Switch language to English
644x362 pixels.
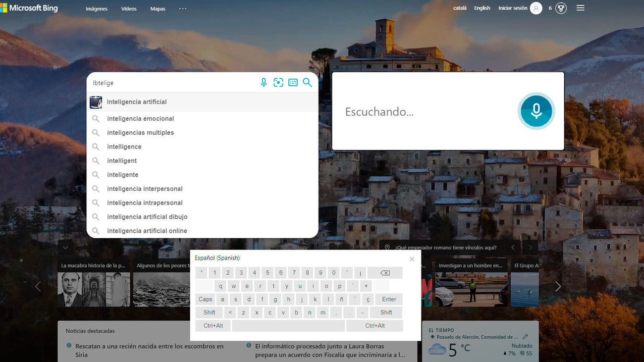482,8
